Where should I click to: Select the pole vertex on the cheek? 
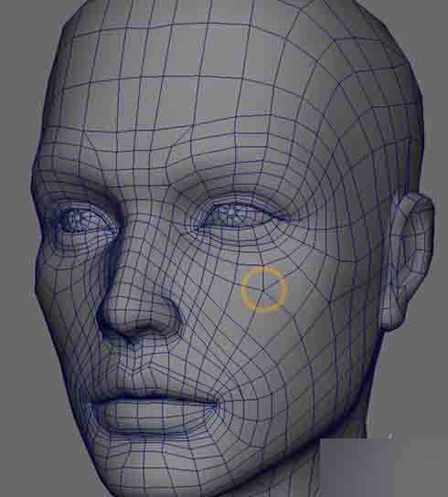pyautogui.click(x=263, y=291)
